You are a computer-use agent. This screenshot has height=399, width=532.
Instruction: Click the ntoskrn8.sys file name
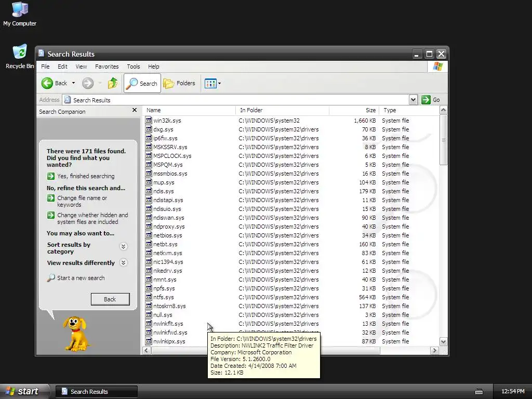169,306
